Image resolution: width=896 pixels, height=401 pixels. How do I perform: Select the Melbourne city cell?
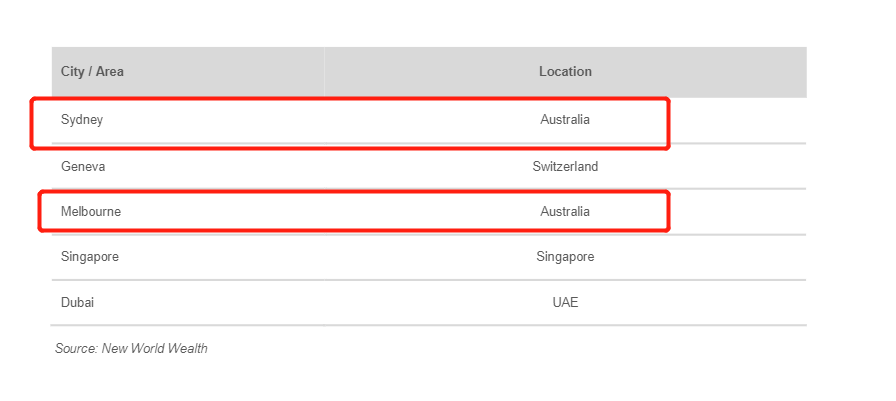(x=91, y=212)
